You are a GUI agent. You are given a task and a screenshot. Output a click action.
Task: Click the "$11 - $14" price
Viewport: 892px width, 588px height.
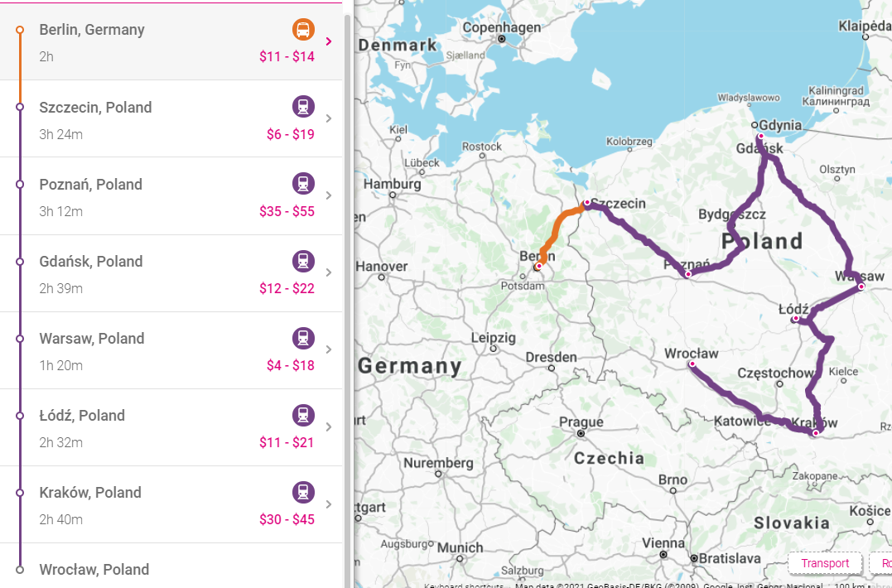point(287,56)
